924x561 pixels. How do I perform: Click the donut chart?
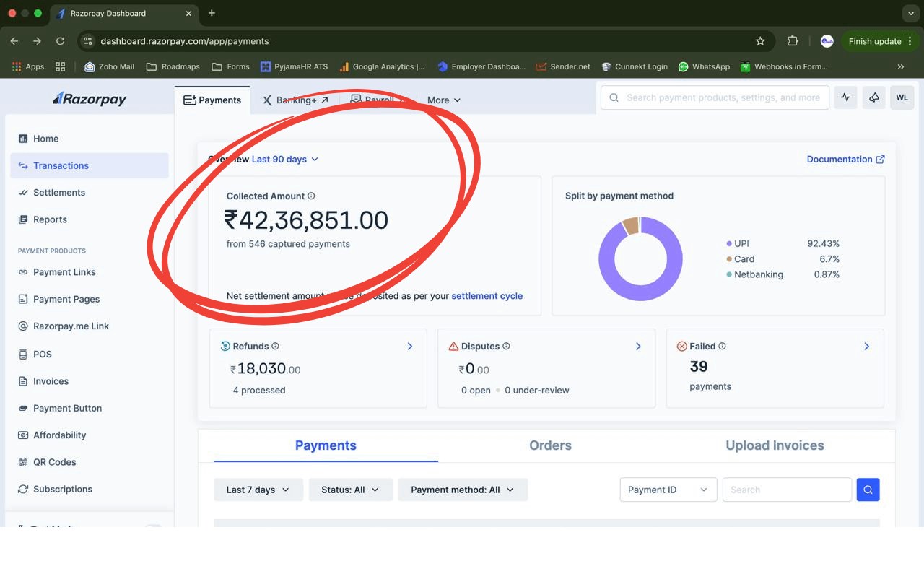[640, 258]
